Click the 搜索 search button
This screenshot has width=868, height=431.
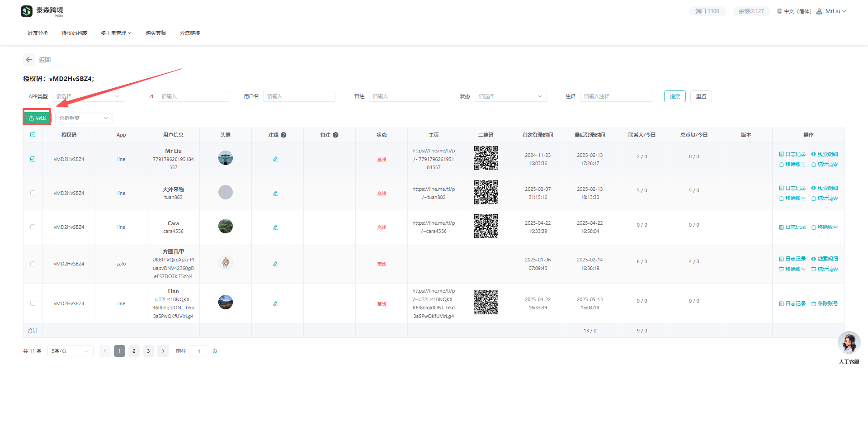click(x=675, y=96)
